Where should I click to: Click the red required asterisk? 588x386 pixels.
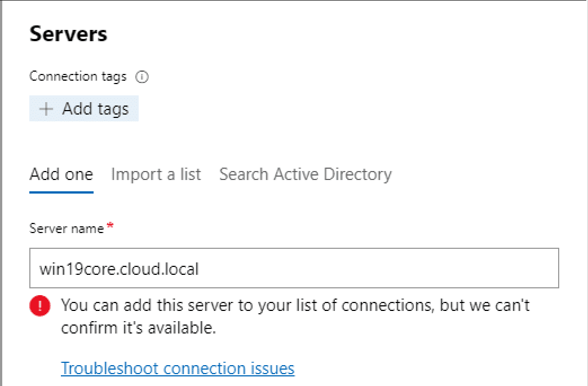tap(110, 227)
